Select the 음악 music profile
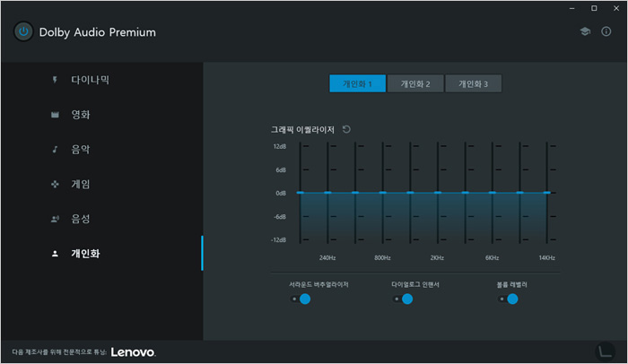This screenshot has width=628, height=364. click(101, 150)
